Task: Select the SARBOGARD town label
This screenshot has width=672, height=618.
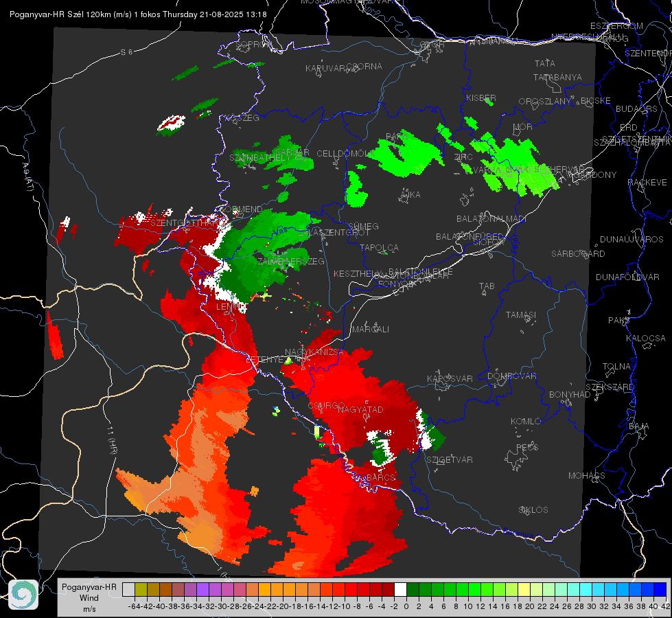Action: click(578, 254)
